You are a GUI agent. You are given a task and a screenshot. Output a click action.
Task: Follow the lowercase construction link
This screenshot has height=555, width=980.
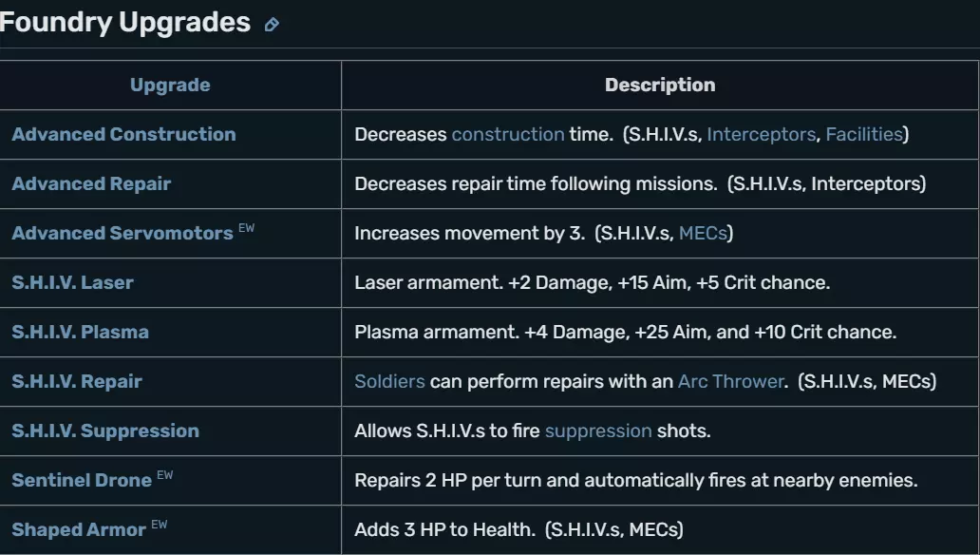(508, 135)
